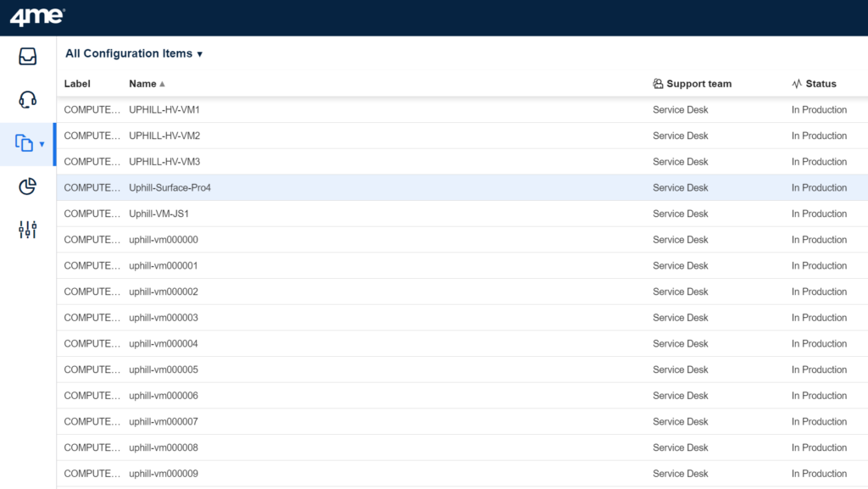Sort records by the Label column
Viewport: 868px width, 489px height.
77,83
